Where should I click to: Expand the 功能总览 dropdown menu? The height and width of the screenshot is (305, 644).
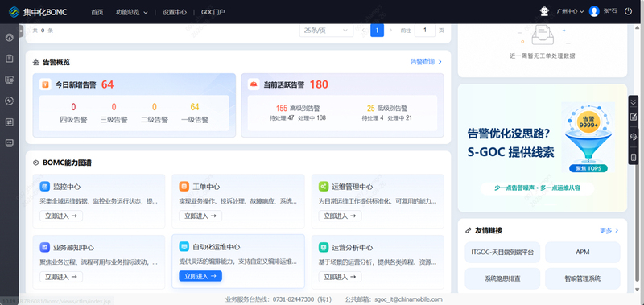click(131, 12)
